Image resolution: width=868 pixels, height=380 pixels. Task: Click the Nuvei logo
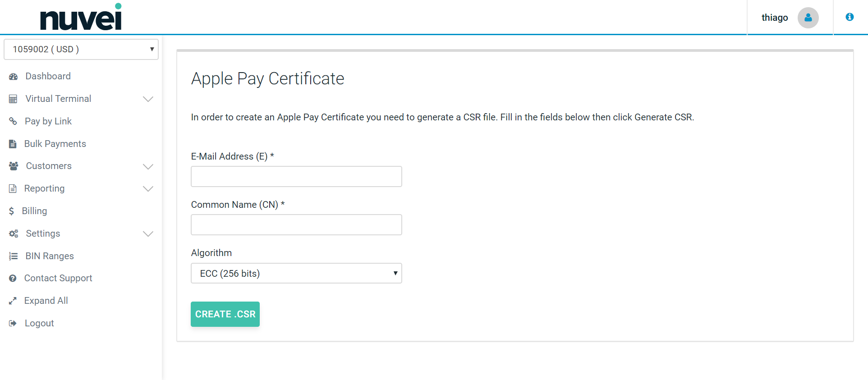pos(81,18)
